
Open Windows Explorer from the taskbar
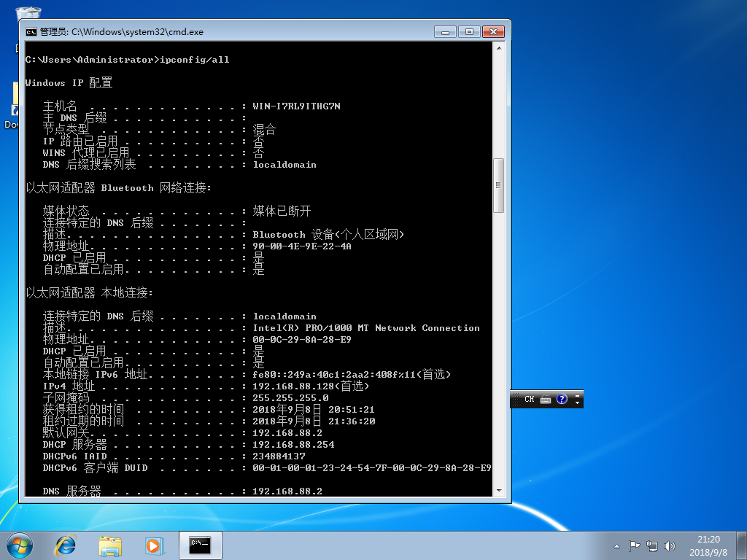pos(110,545)
